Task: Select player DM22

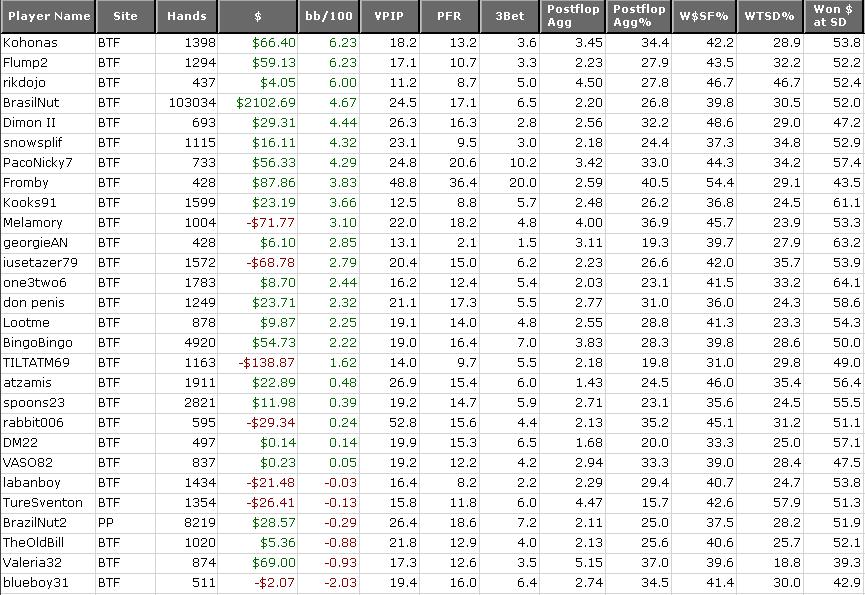Action: 20,442
